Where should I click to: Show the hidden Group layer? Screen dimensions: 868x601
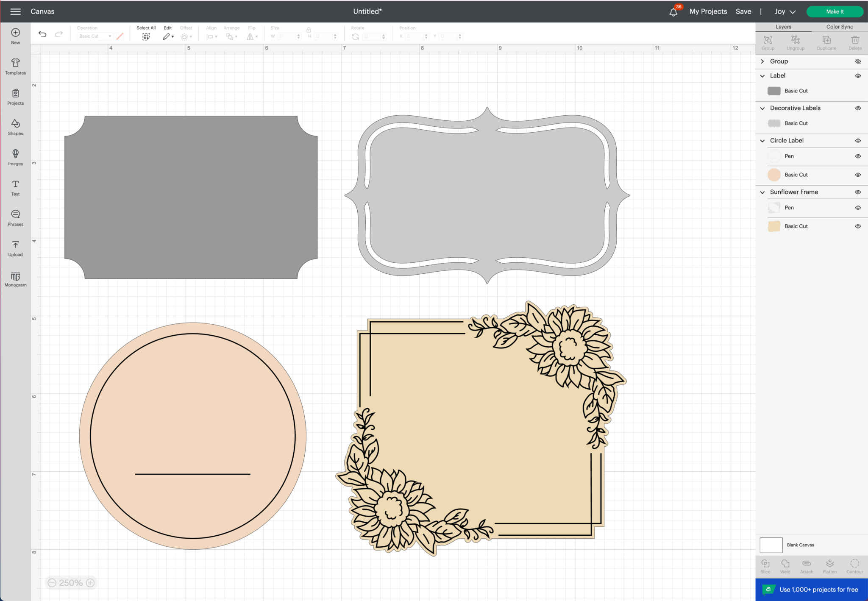[x=858, y=61]
